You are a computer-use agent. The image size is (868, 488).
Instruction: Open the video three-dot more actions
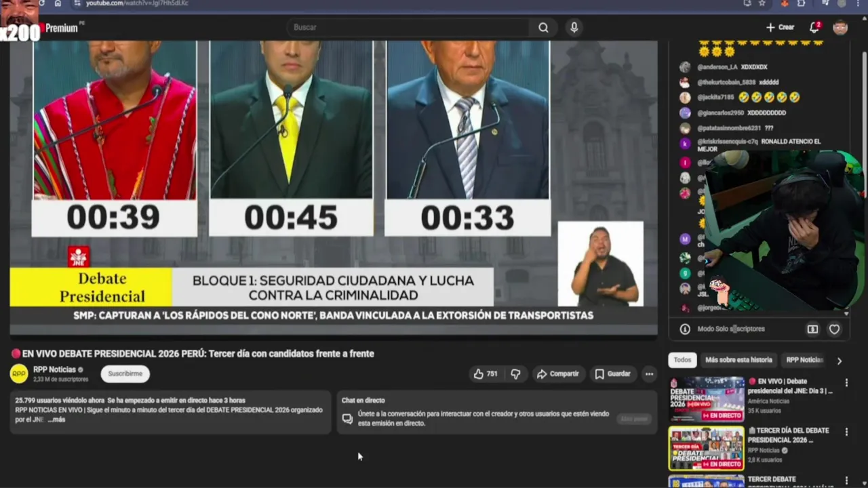(x=649, y=373)
